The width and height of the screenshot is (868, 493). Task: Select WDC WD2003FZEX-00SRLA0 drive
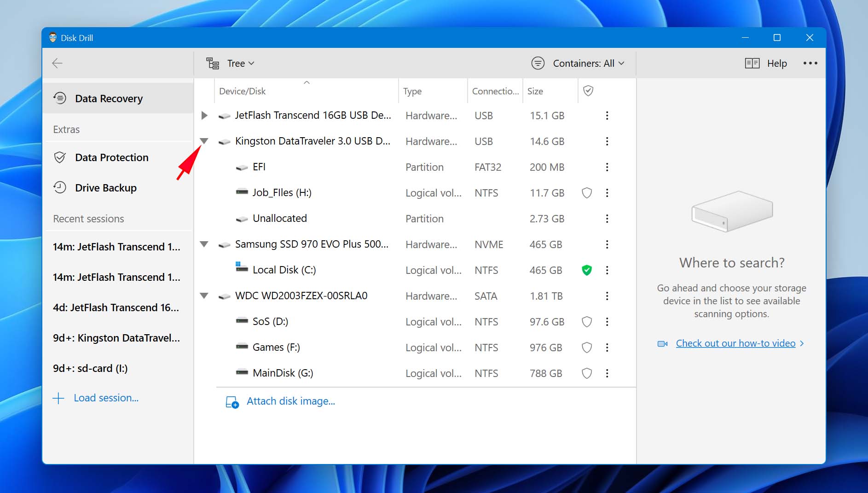pos(415,296)
